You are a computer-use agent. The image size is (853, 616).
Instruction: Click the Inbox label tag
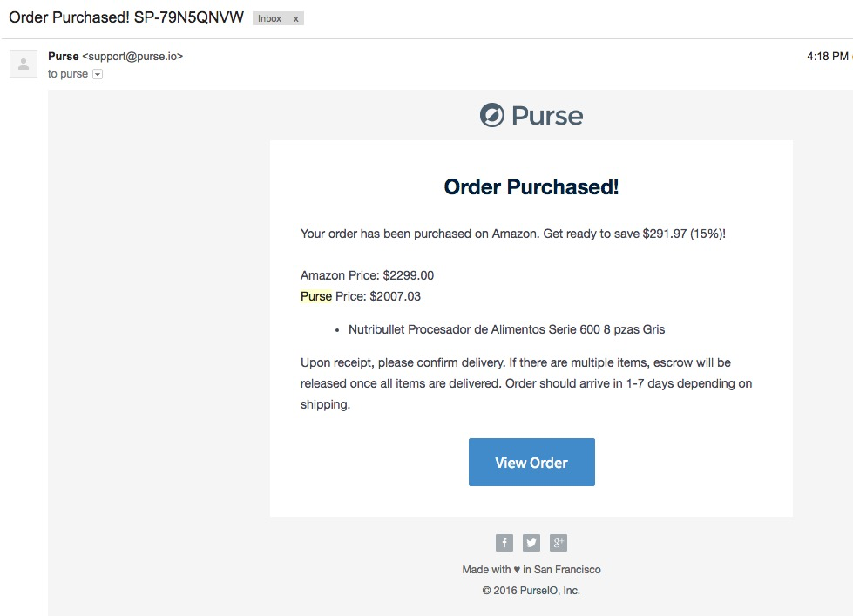[x=269, y=18]
